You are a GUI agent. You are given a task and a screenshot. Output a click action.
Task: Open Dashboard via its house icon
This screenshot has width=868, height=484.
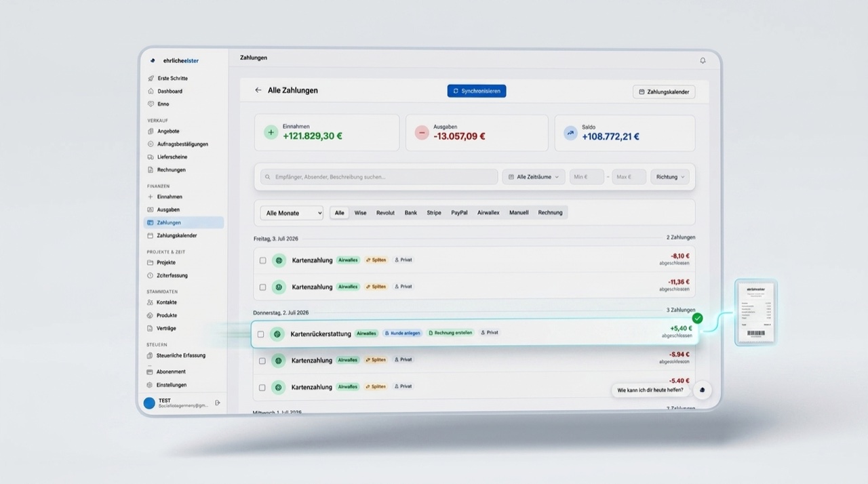click(x=151, y=91)
